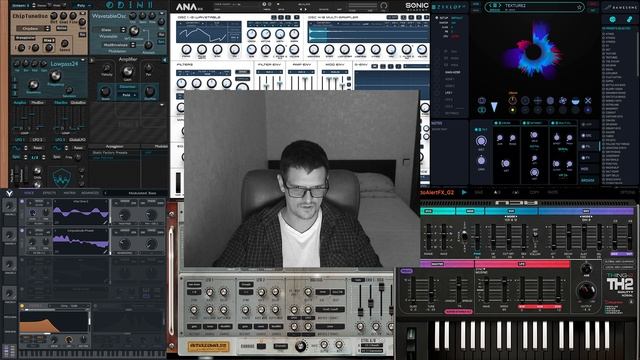Image resolution: width=640 pixels, height=360 pixels.
Task: Click the link icon in Zyklop browser
Action: (629, 19)
